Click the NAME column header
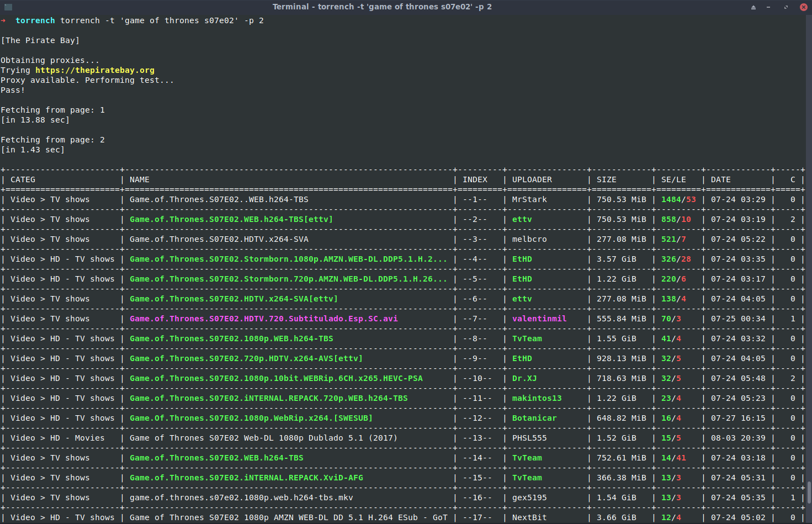The width and height of the screenshot is (812, 524). point(140,179)
